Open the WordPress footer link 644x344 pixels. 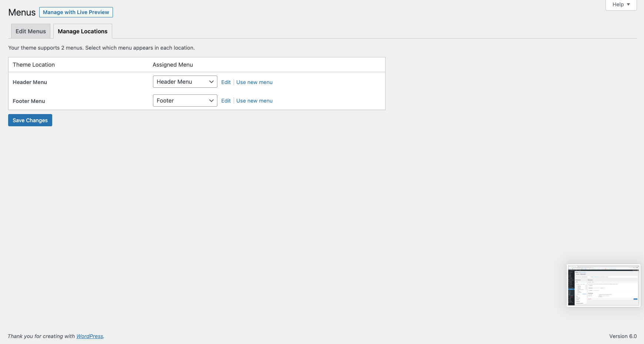click(x=90, y=336)
